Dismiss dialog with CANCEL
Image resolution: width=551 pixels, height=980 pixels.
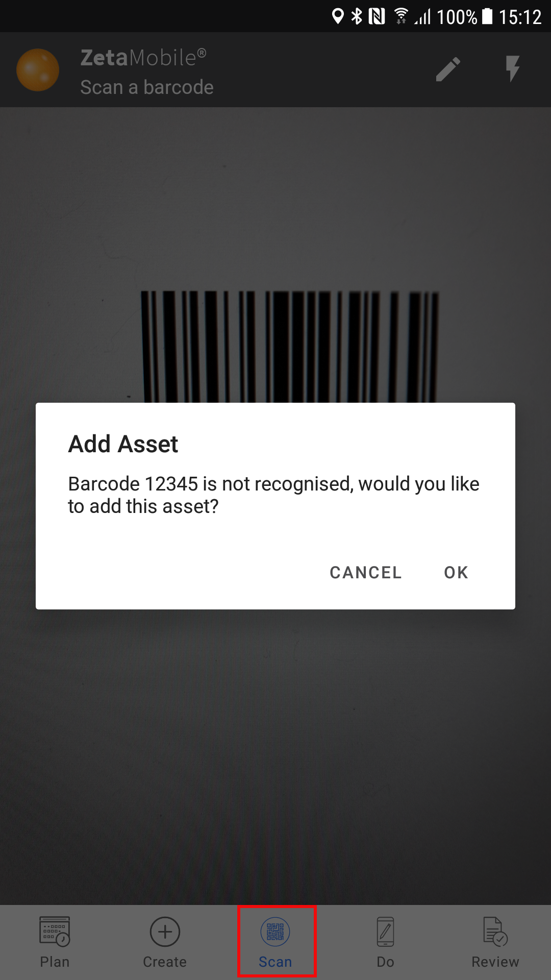[366, 573]
